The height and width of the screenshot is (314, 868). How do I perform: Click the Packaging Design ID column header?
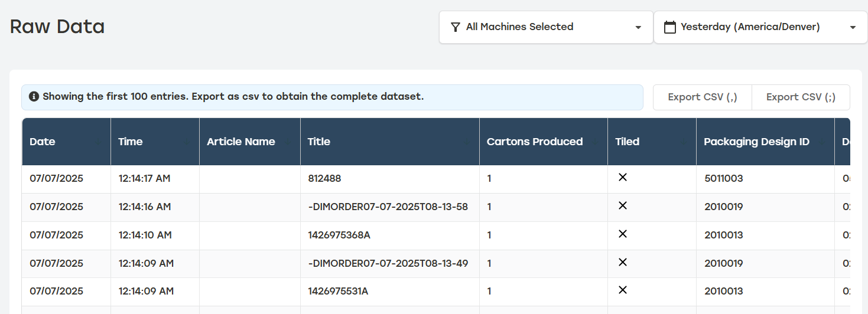[756, 142]
